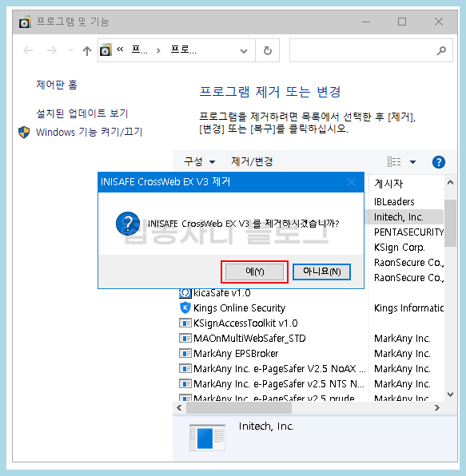Open the Windows 기능 켜기/끄기 link

click(89, 132)
